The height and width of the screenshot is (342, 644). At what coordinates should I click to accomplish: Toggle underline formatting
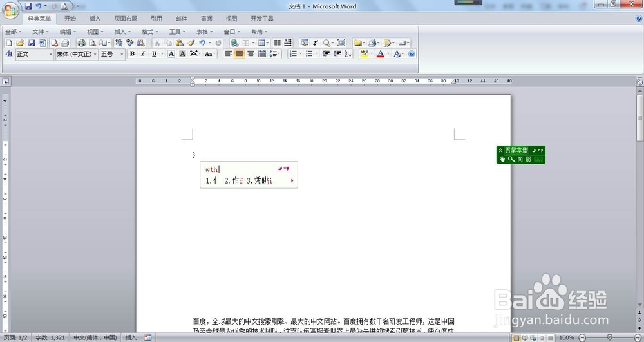[x=154, y=54]
